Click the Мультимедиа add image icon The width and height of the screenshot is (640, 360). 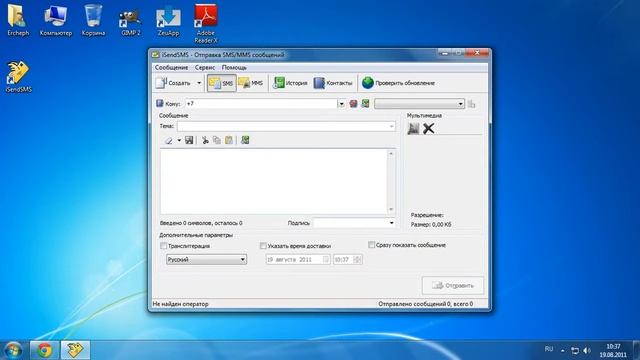(x=413, y=129)
